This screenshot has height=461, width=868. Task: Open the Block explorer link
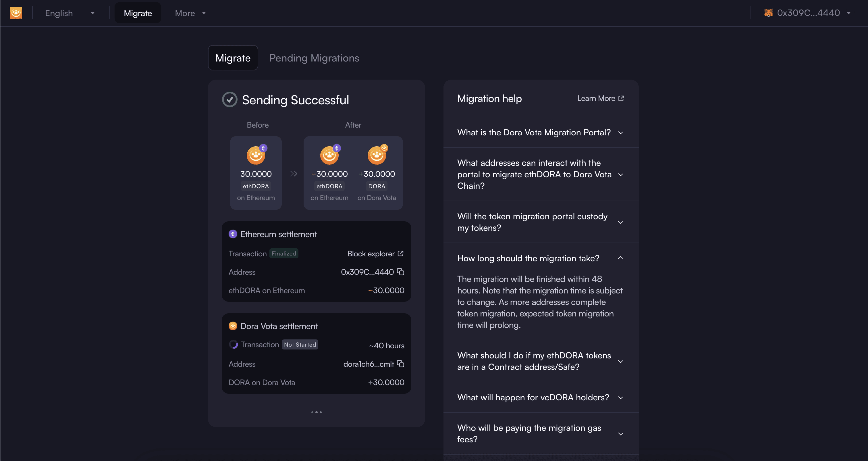point(375,253)
